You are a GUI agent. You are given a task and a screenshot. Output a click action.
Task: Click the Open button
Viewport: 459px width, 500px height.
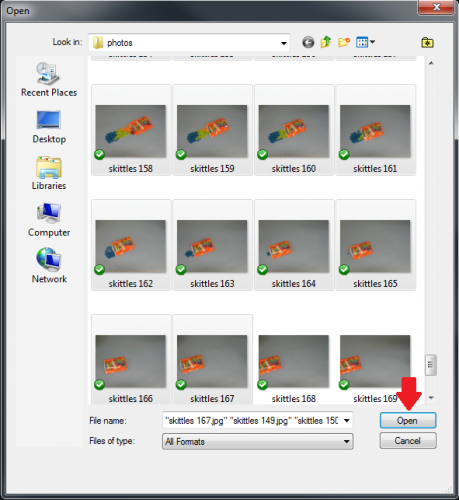pyautogui.click(x=408, y=421)
